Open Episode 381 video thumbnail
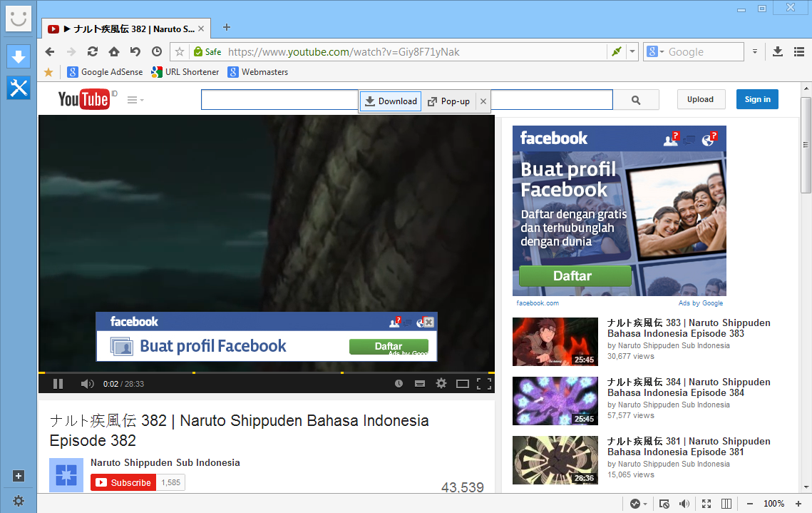812x513 pixels. point(555,460)
